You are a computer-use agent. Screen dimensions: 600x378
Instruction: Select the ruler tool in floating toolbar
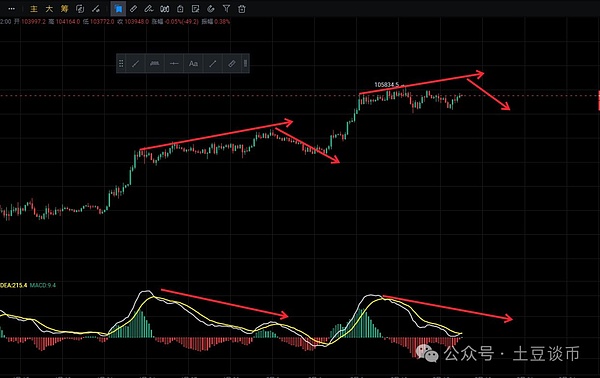pos(232,64)
